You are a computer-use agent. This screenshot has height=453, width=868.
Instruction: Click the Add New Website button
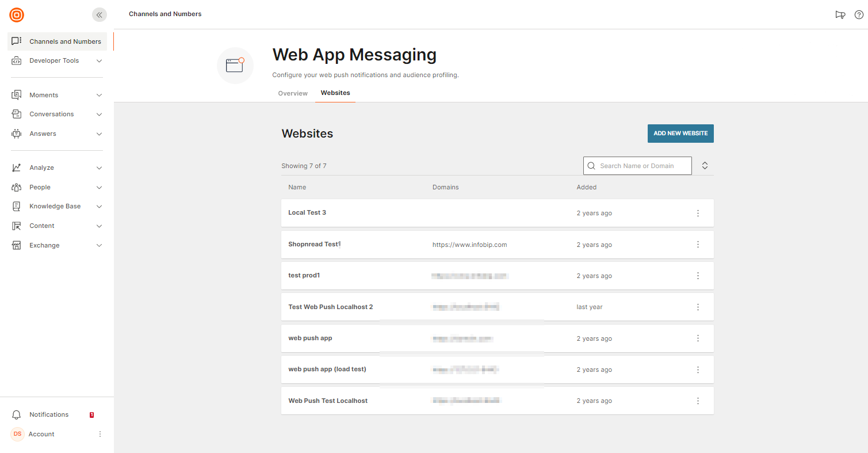[680, 134]
